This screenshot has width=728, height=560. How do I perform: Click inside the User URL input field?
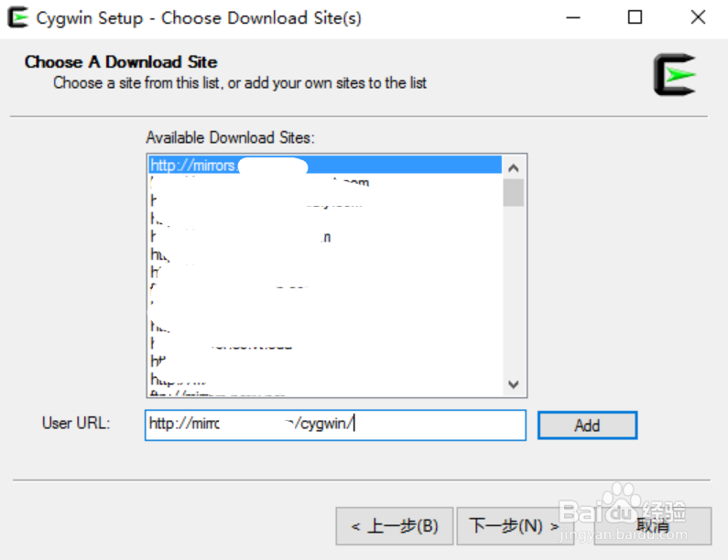click(335, 425)
